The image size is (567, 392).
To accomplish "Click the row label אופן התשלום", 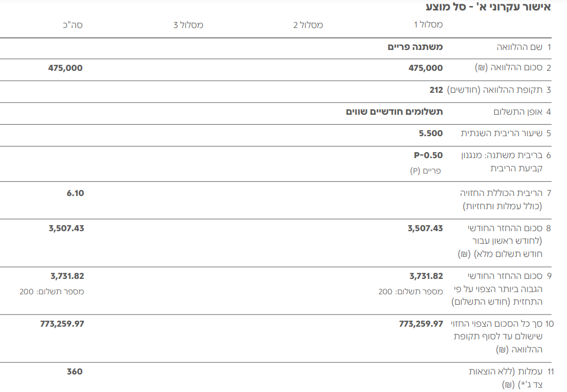I will pos(519,111).
